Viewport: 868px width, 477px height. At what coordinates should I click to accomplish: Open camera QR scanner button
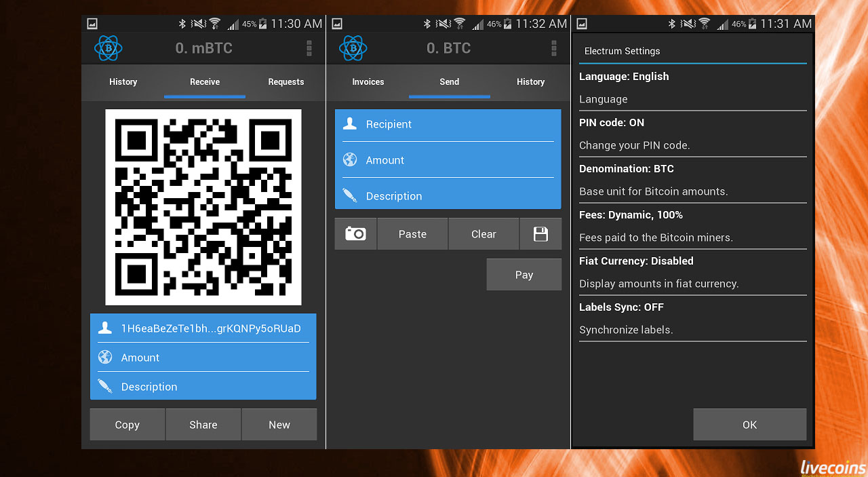coord(355,234)
